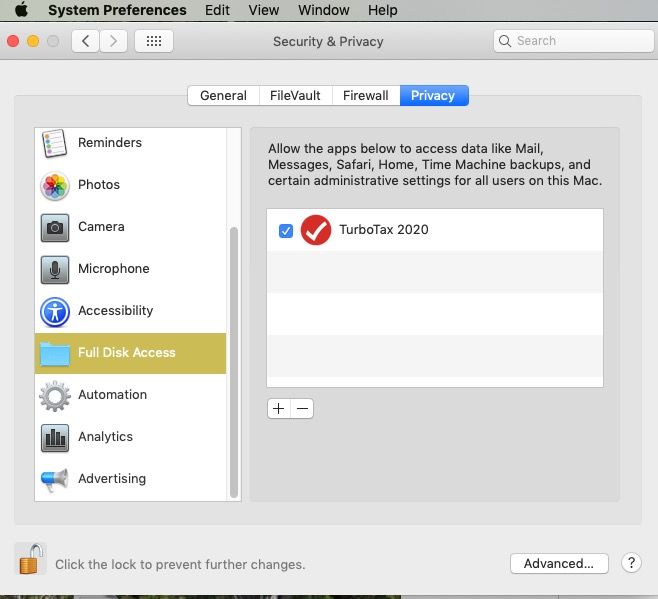Open help with the question mark button
The width and height of the screenshot is (658, 599).
pos(631,562)
